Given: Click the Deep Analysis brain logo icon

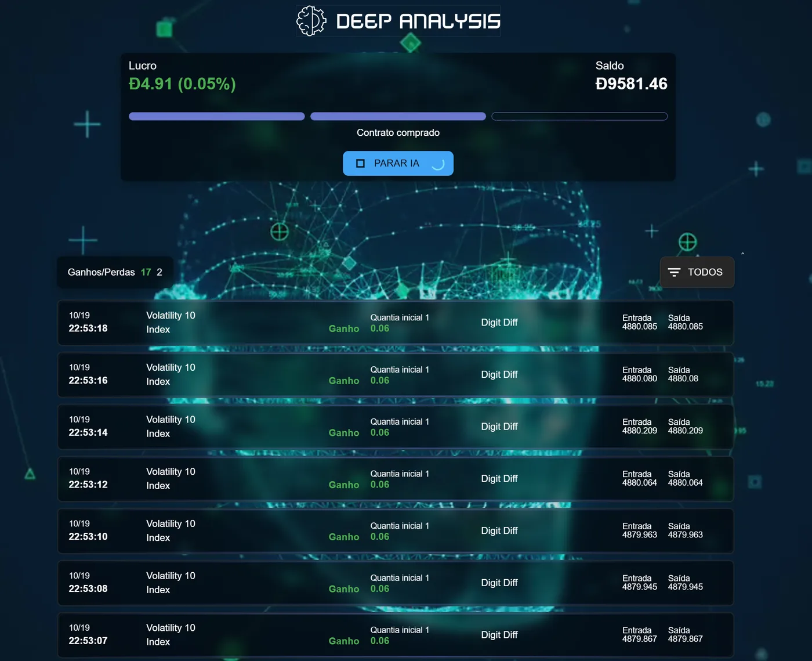Looking at the screenshot, I should (x=311, y=21).
